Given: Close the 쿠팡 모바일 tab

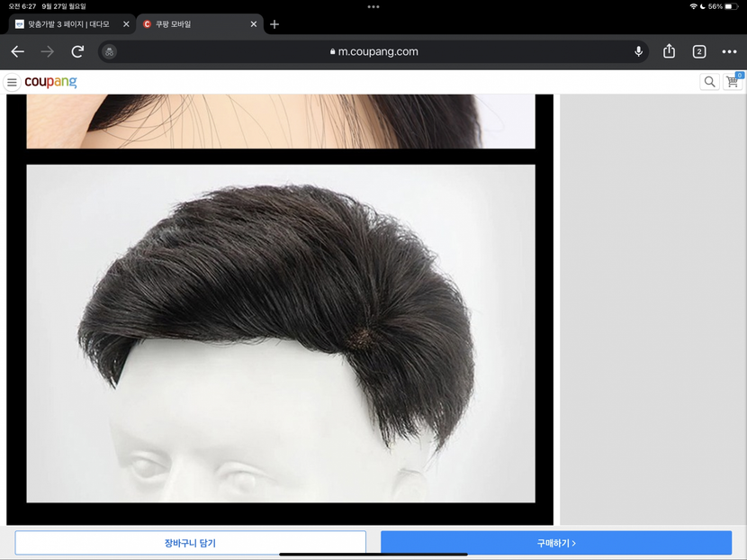Looking at the screenshot, I should [x=254, y=24].
